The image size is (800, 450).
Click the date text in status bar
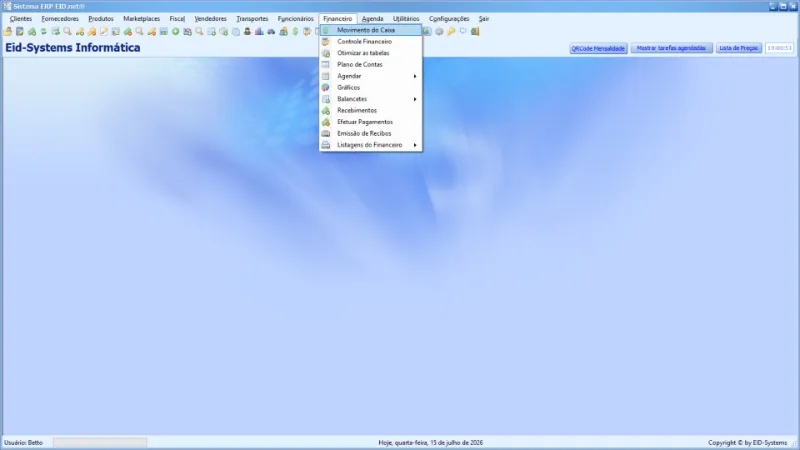click(x=431, y=442)
